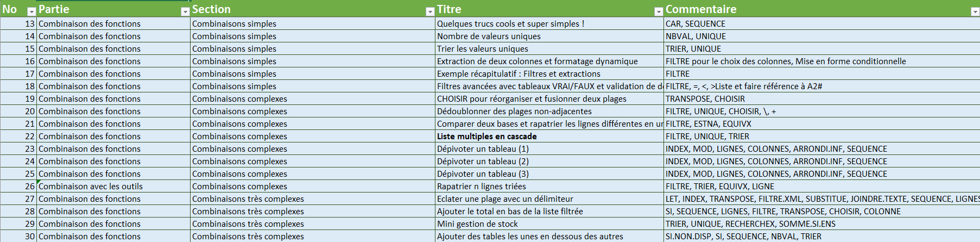Open the Commentaire column filter dropdown

[x=975, y=12]
